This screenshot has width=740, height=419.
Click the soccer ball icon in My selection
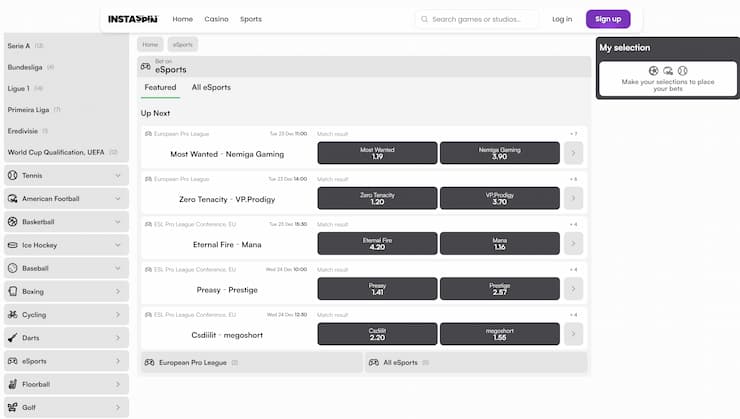tap(654, 71)
